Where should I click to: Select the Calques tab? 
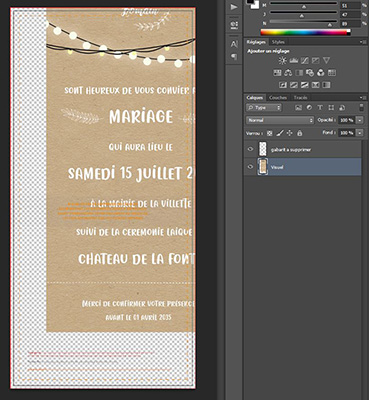click(255, 98)
